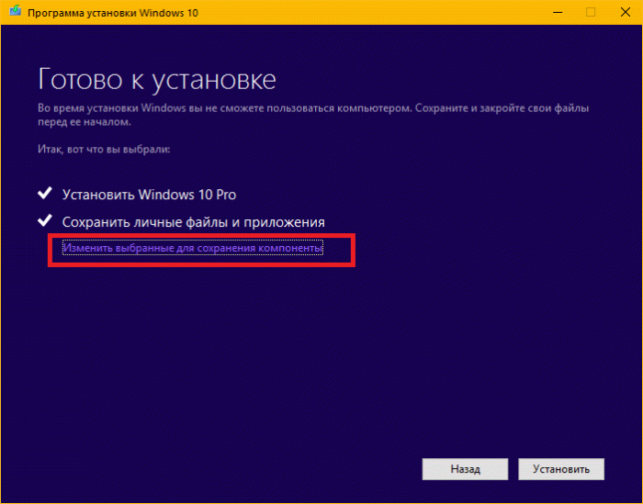Viewport: 643px width, 504px height.
Task: Click the Итак, вот что вы выбрали text
Action: click(104, 149)
